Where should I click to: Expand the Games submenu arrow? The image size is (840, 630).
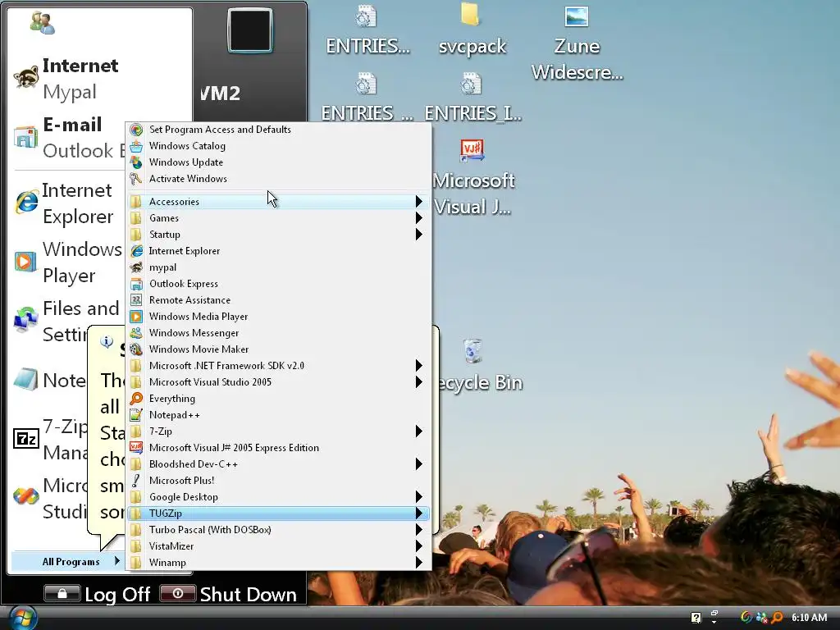[x=419, y=218]
